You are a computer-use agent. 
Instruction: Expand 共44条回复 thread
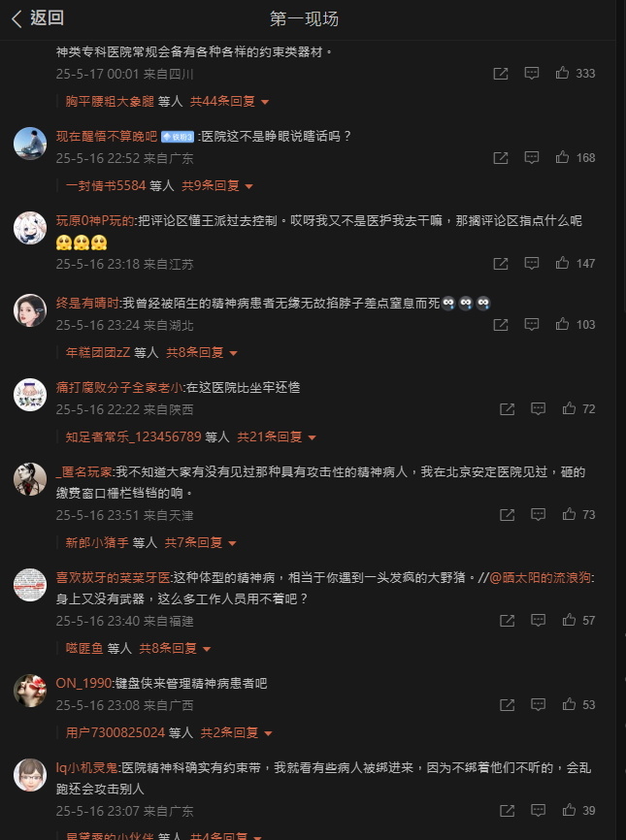click(x=229, y=101)
